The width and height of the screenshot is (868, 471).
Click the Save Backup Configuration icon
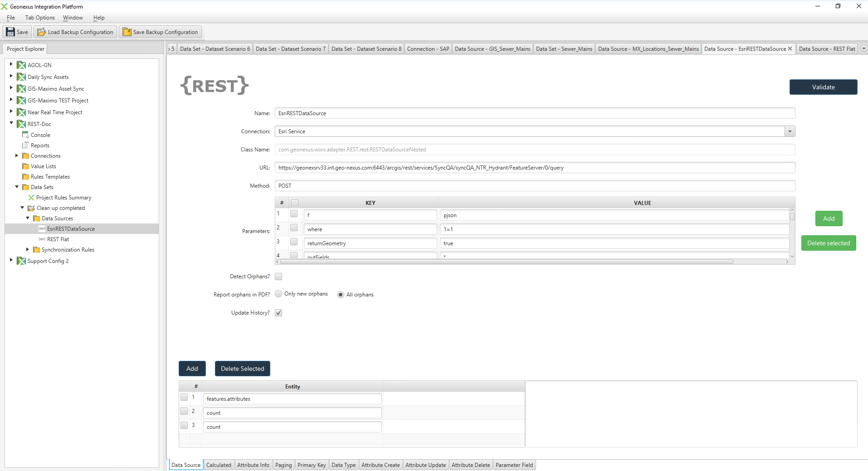tap(127, 32)
